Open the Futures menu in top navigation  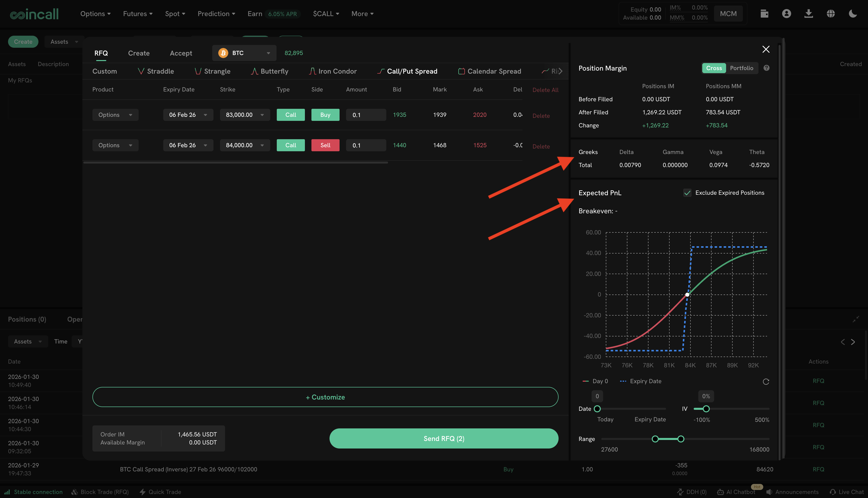(138, 14)
